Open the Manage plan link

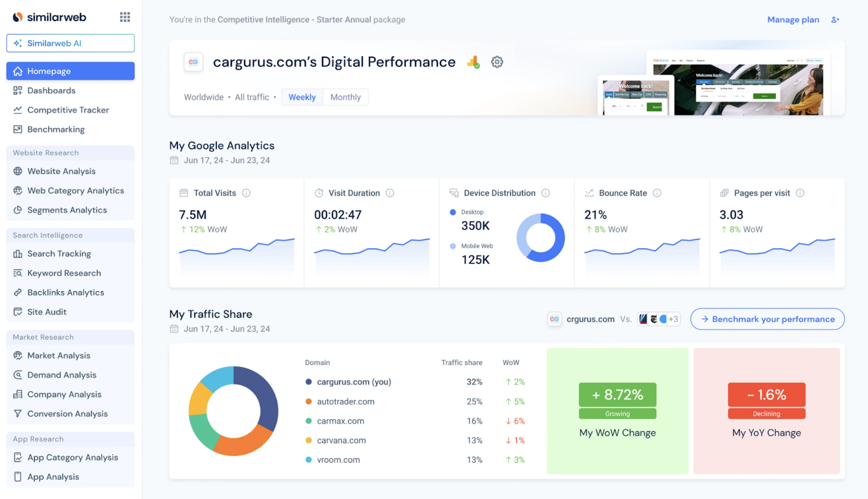click(x=793, y=19)
